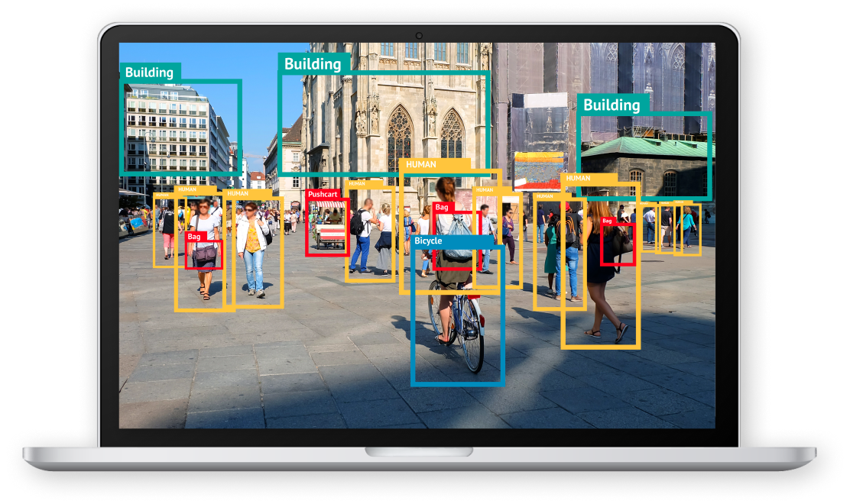The height and width of the screenshot is (504, 850).
Task: Click the red Bag label near the cyclist
Action: (x=442, y=206)
